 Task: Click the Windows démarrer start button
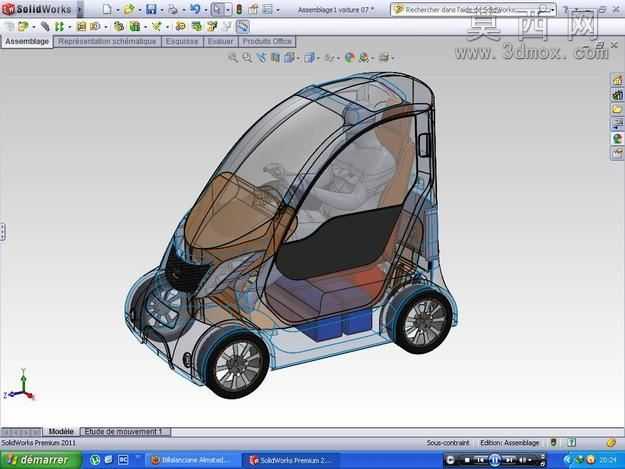pyautogui.click(x=41, y=460)
